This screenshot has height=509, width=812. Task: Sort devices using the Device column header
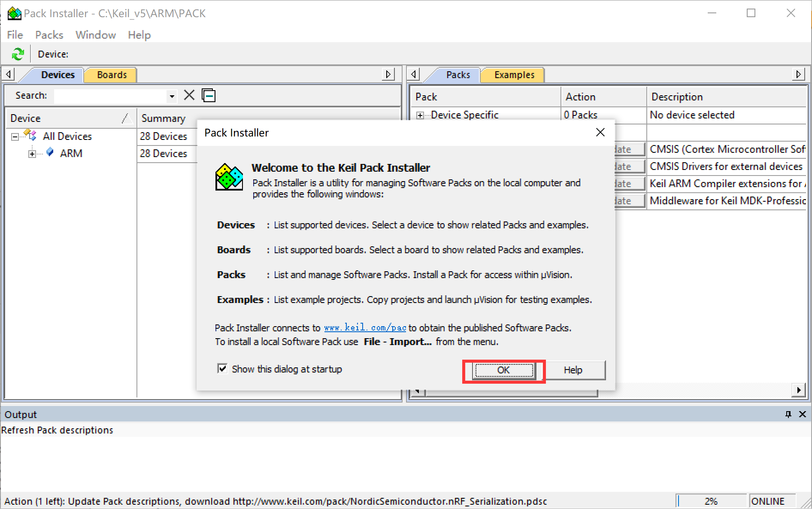[71, 118]
